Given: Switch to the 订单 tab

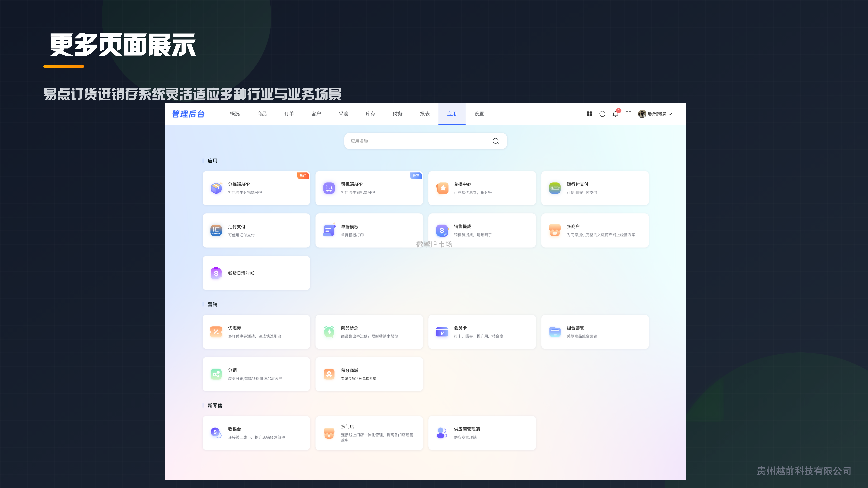Looking at the screenshot, I should pyautogui.click(x=289, y=114).
